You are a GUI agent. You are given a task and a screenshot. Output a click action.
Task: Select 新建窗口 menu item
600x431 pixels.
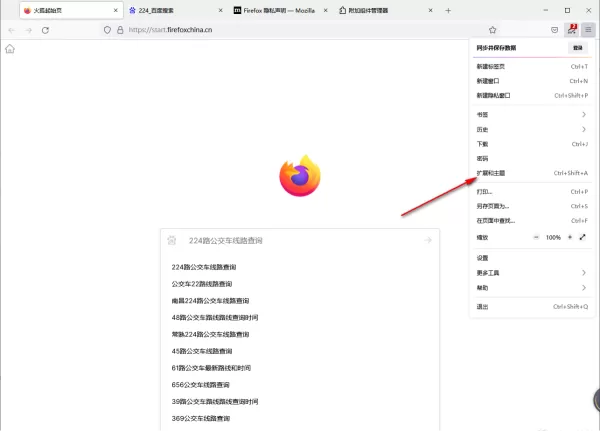[x=532, y=81]
